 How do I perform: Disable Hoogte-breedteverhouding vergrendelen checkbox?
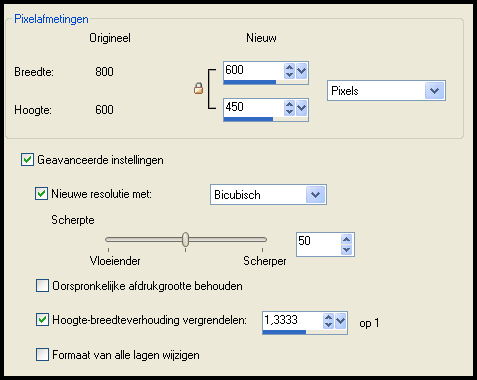click(x=42, y=320)
